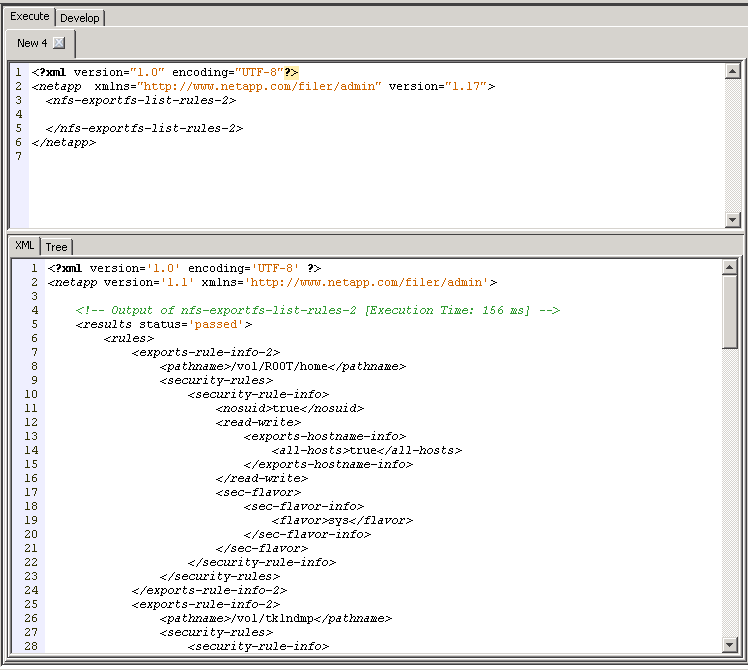Switch output view to Tree tab

click(x=56, y=247)
